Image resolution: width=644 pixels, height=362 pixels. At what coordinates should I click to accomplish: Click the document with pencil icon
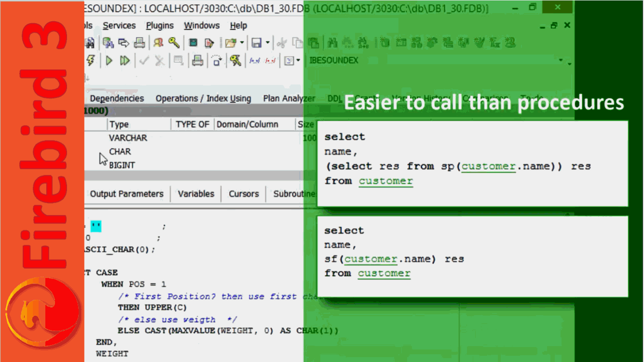click(209, 43)
